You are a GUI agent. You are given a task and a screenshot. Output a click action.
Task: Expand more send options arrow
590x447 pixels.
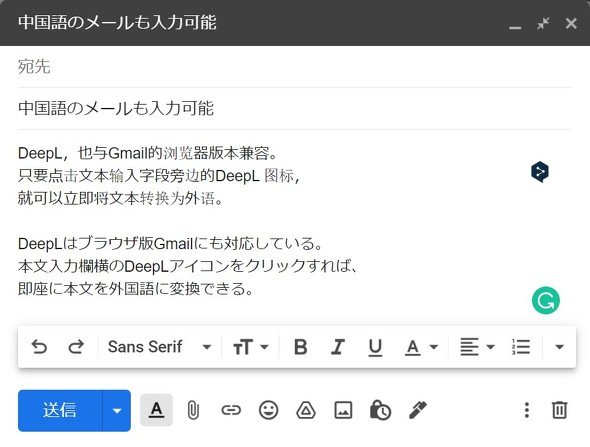coord(117,411)
